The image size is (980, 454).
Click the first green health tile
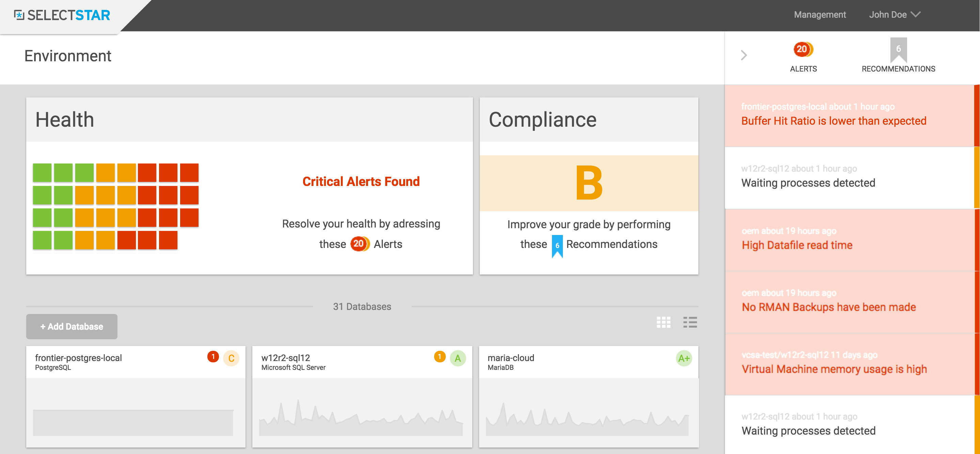click(42, 173)
